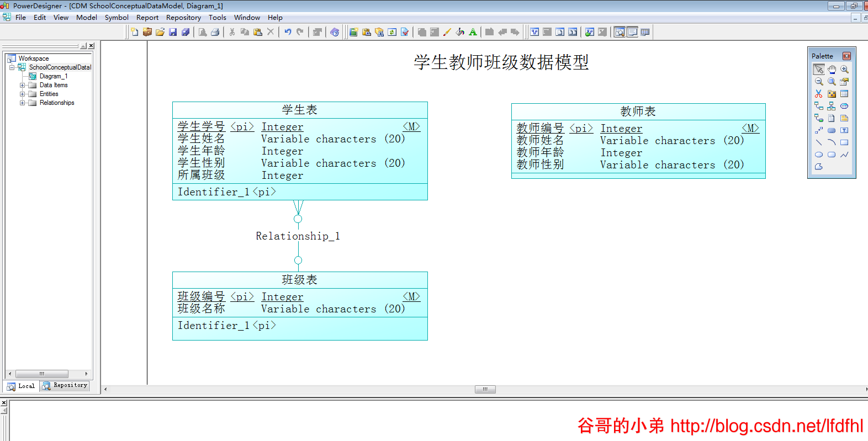Screen dimensions: 868x441
Task: Click the Save All toolbar icon
Action: point(186,32)
